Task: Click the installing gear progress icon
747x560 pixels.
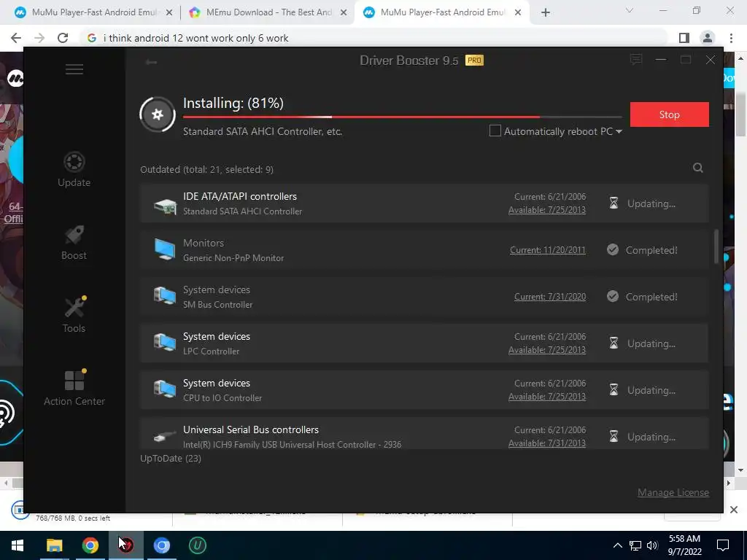Action: coord(158,114)
